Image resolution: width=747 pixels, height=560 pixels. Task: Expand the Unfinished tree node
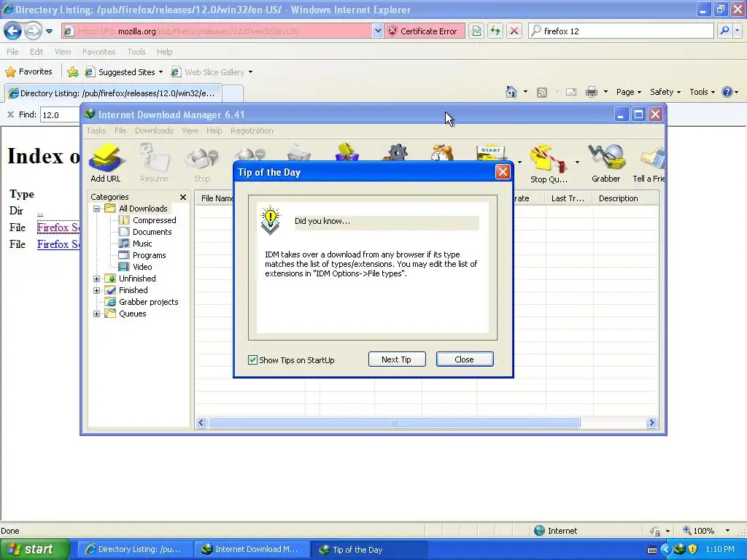[97, 279]
